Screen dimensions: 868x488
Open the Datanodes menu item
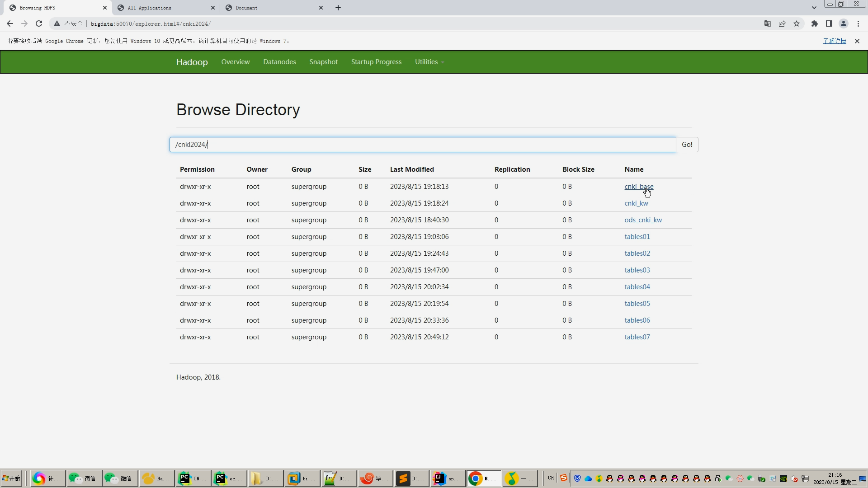pyautogui.click(x=279, y=62)
